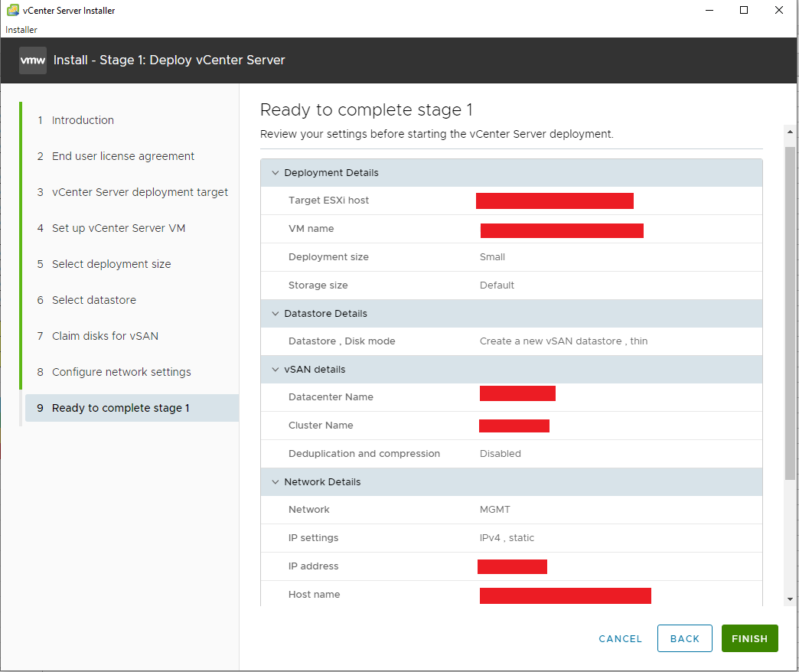
Task: Click the 'Datastore , Disk mode' label
Action: point(342,341)
